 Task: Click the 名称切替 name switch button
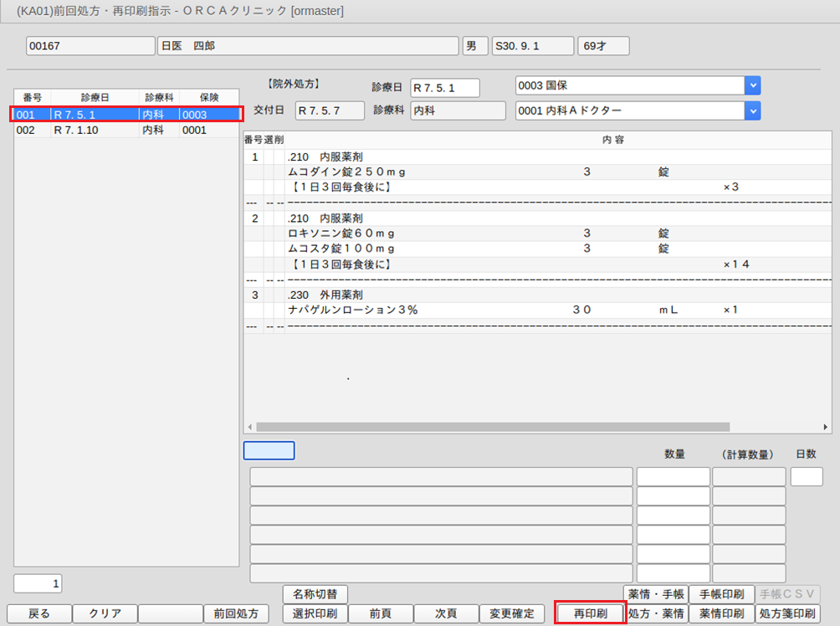tap(315, 593)
